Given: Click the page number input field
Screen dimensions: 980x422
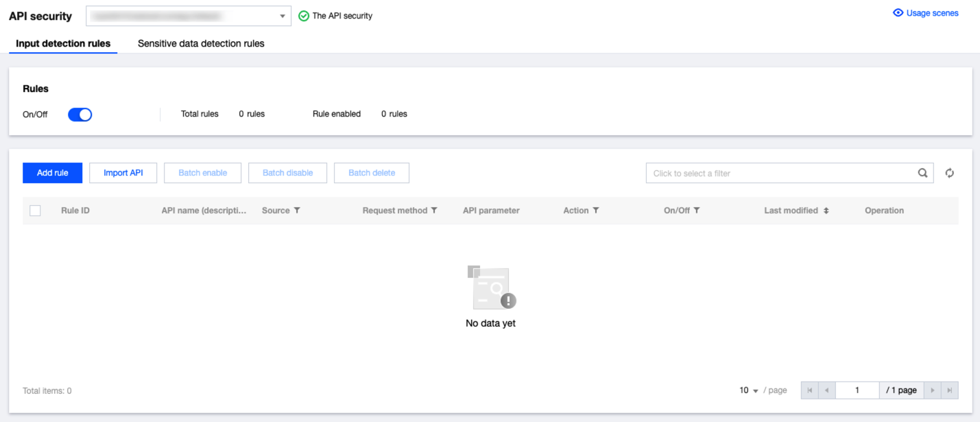Looking at the screenshot, I should (x=857, y=390).
